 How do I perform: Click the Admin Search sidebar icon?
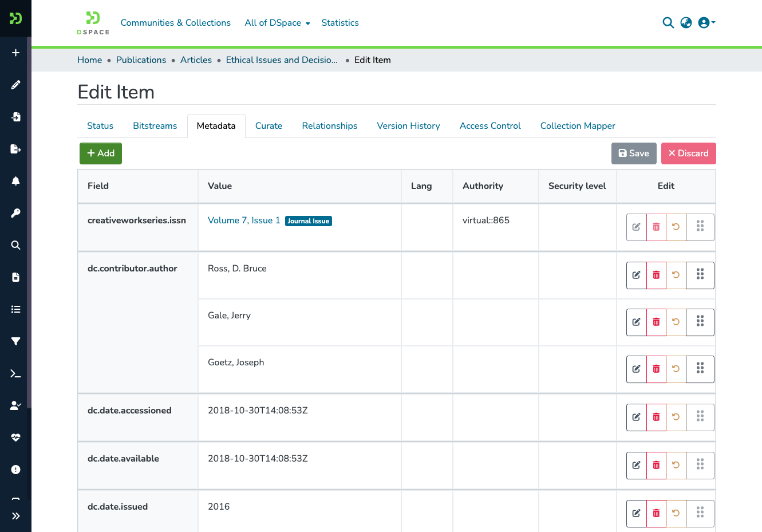point(15,245)
